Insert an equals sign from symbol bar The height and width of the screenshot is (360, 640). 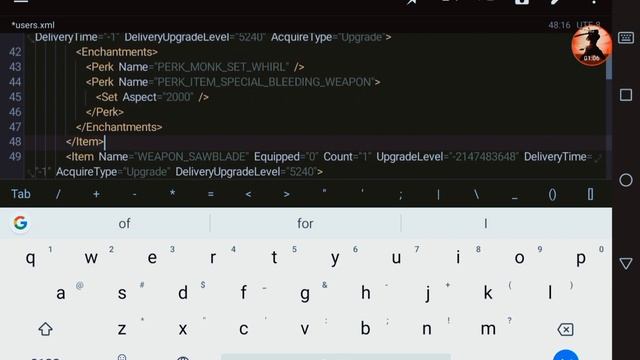tap(211, 194)
